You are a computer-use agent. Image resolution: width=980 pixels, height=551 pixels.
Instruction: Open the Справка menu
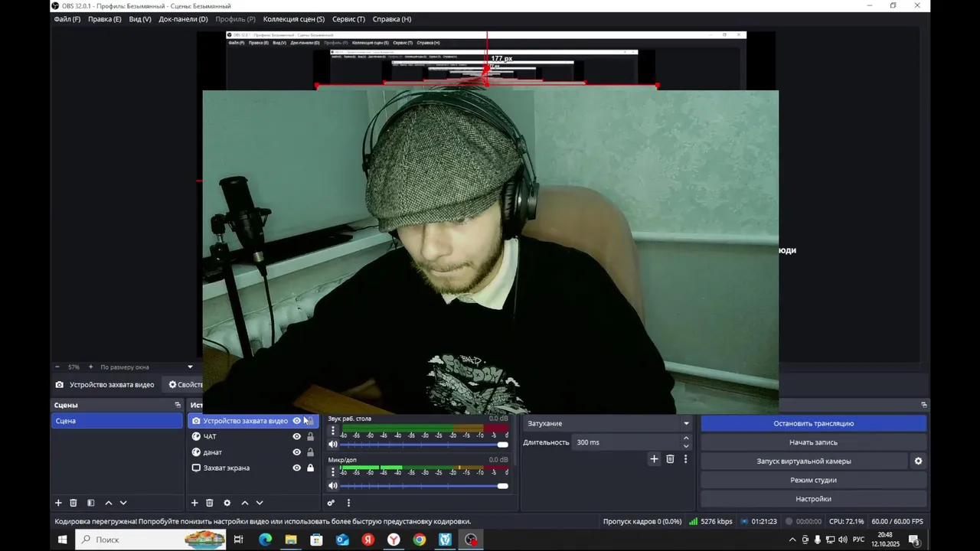point(392,19)
